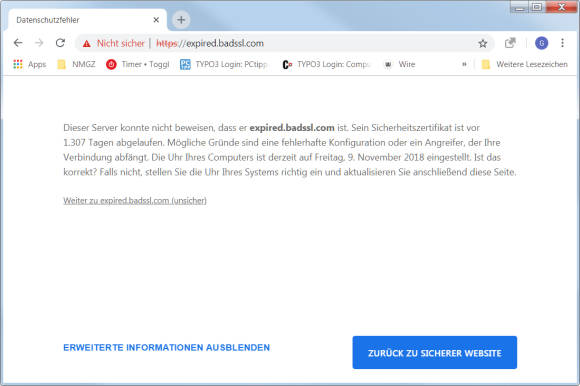This screenshot has width=580, height=386.
Task: Click Zurück zu sicherer Website button
Action: coord(435,352)
